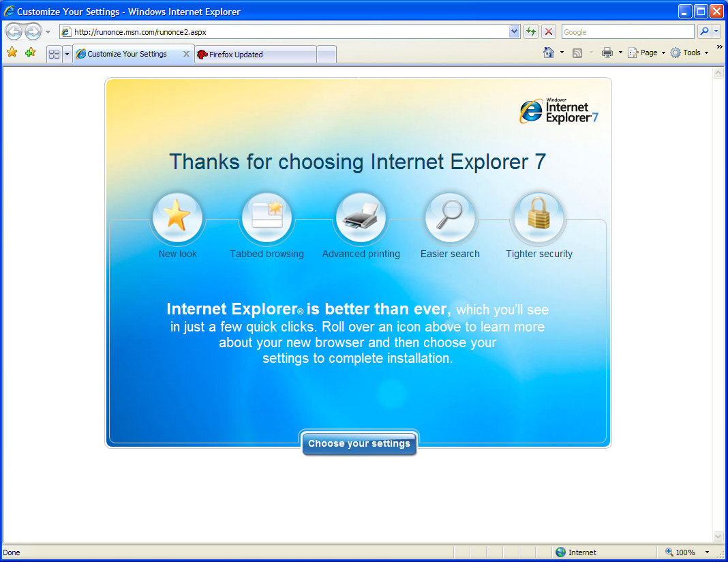
Task: Click the Choose your settings button
Action: 359,443
